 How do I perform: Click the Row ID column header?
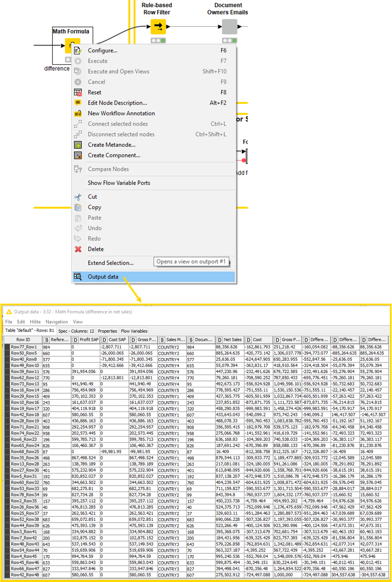23,340
